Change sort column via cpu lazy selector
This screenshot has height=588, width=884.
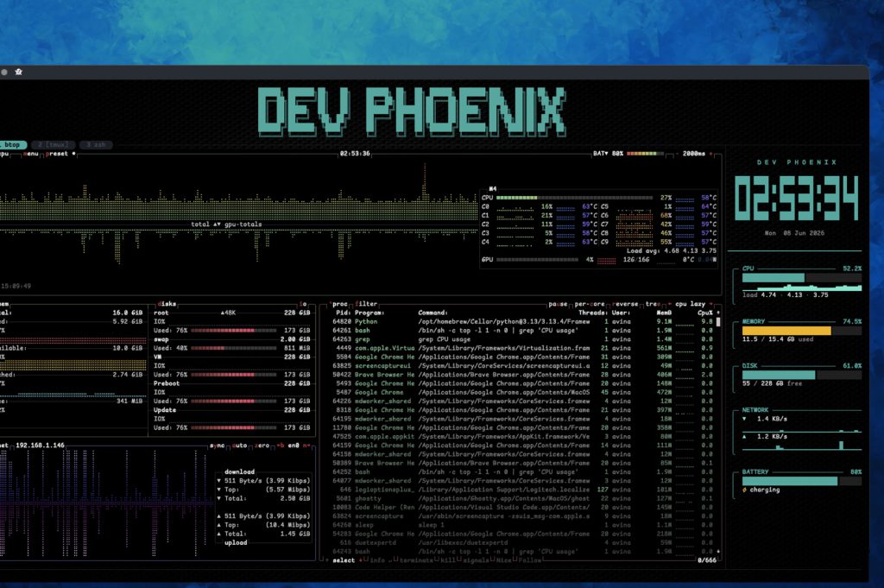(x=691, y=304)
